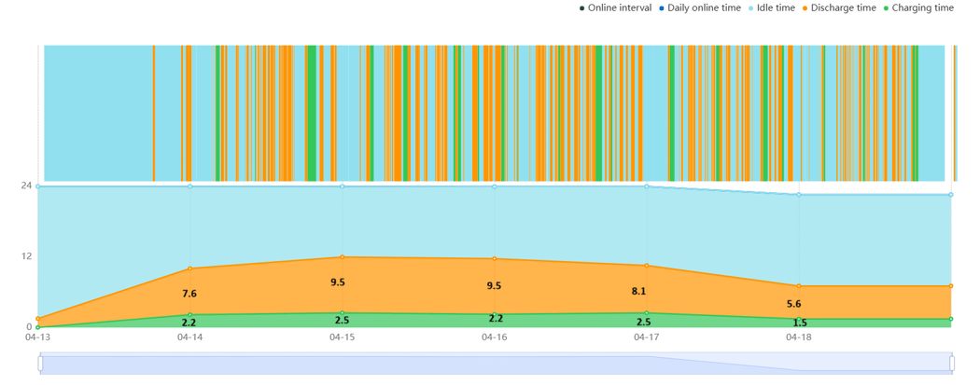Click the left zoom slider handle
Viewport: 980px width, 385px height.
pyautogui.click(x=41, y=364)
